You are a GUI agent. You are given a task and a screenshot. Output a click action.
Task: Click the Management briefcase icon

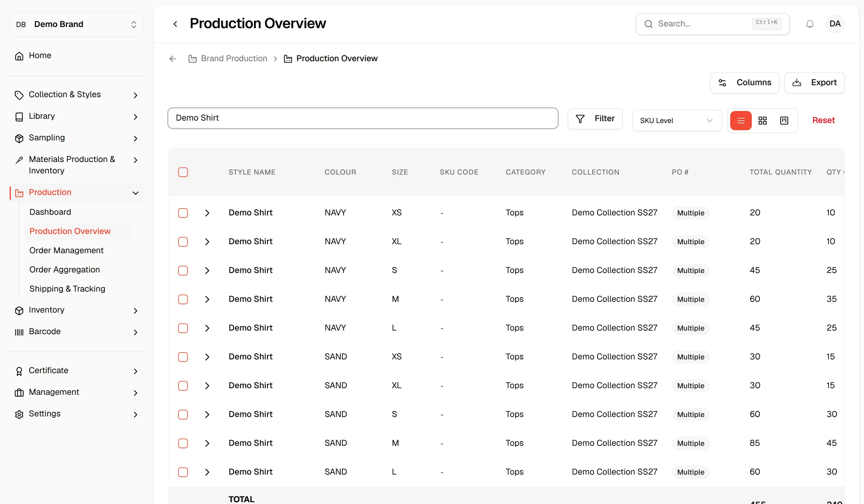pyautogui.click(x=19, y=393)
